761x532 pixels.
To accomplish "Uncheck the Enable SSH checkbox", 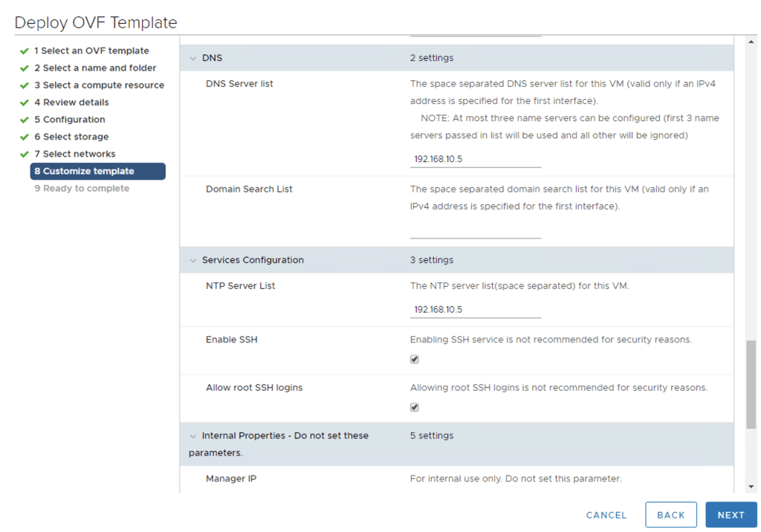I will (415, 360).
